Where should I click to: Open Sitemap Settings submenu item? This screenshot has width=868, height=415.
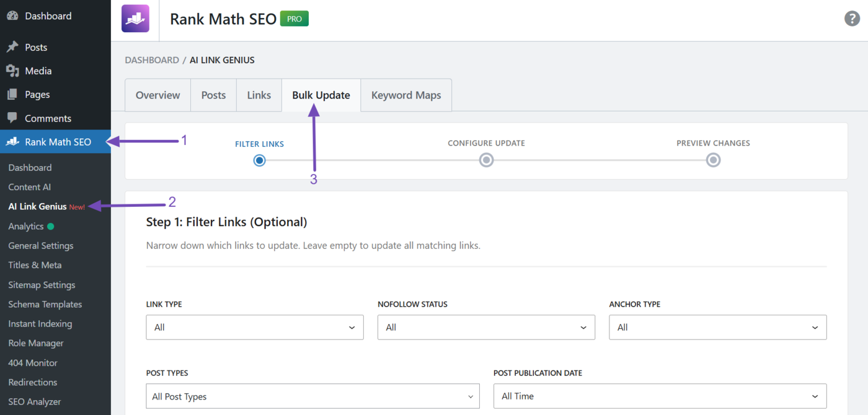click(42, 285)
